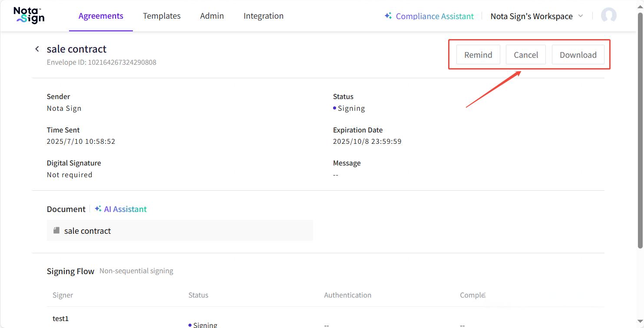This screenshot has width=644, height=328.
Task: Click the AI Assistant sparkle icon
Action: click(98, 209)
